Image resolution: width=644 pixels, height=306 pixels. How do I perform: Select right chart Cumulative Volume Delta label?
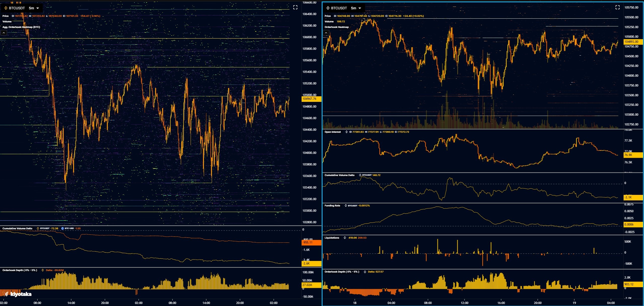[339, 175]
